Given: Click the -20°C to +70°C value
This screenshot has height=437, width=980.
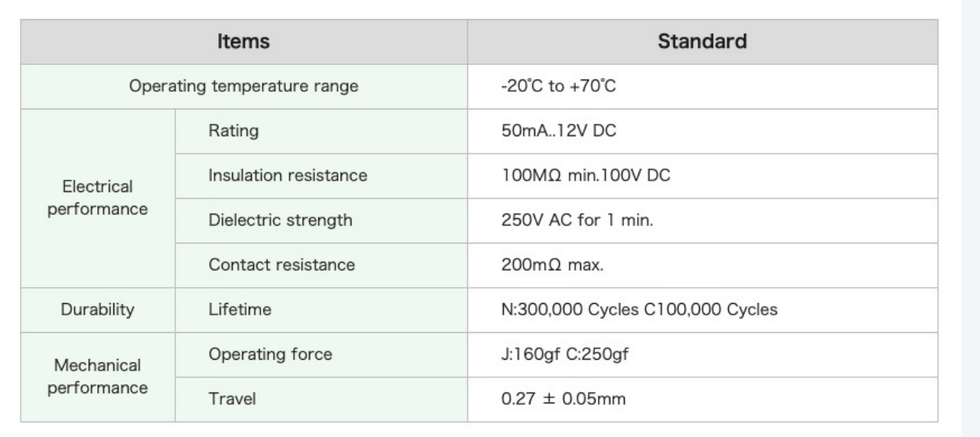Looking at the screenshot, I should click(558, 86).
